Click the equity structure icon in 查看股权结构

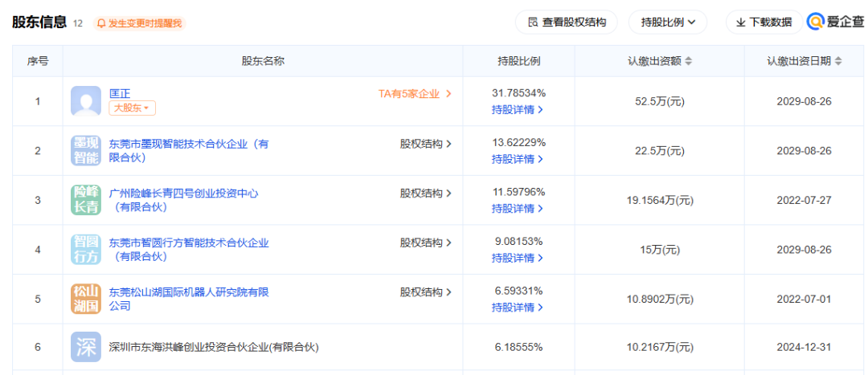(533, 22)
